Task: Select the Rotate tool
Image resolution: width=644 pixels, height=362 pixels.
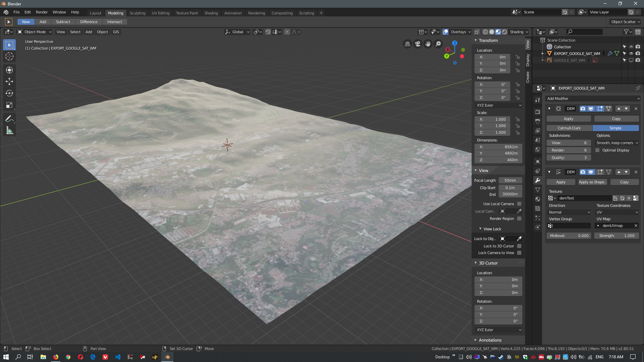Action: coord(9,93)
